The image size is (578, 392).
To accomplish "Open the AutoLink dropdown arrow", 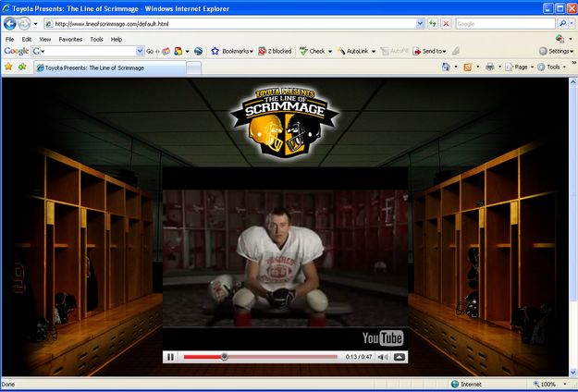I will click(x=374, y=51).
